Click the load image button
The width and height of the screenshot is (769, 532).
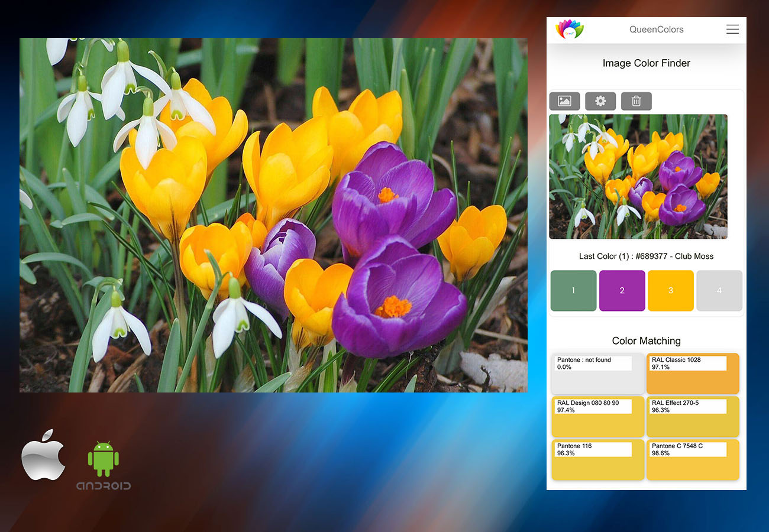tap(564, 101)
